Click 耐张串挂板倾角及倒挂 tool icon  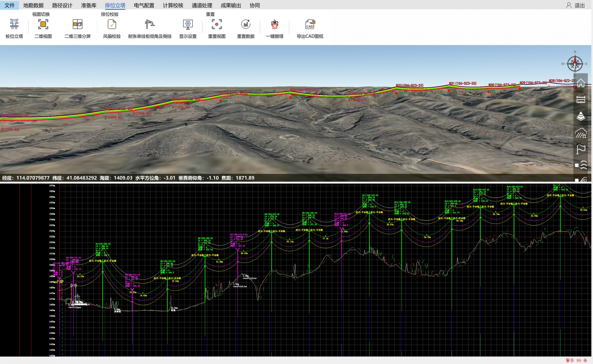149,25
